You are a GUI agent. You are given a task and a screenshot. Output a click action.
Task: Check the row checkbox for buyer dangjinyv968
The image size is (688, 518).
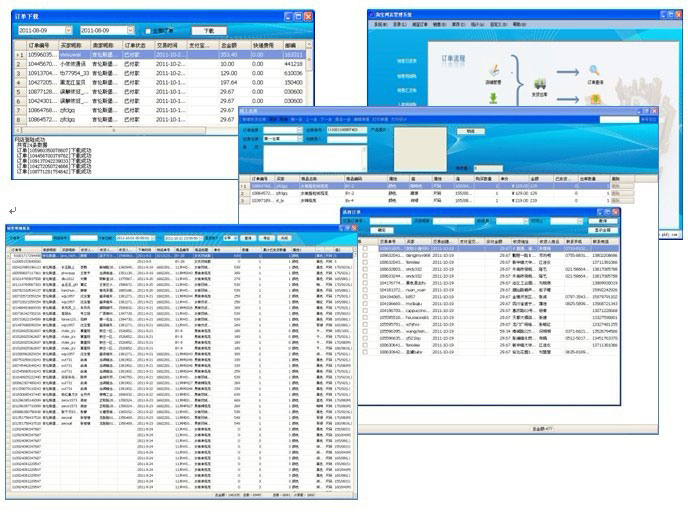coord(365,255)
